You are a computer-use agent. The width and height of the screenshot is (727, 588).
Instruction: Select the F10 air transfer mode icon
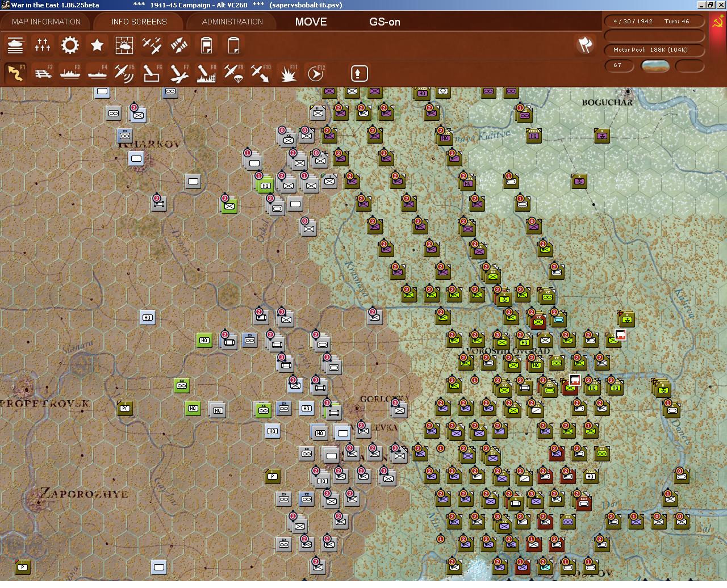[x=261, y=73]
